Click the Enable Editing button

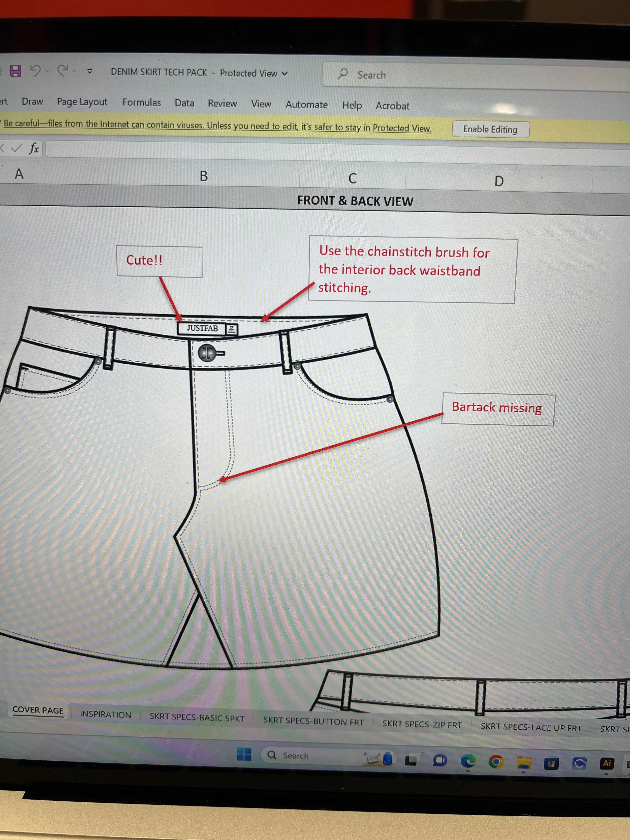tap(490, 130)
